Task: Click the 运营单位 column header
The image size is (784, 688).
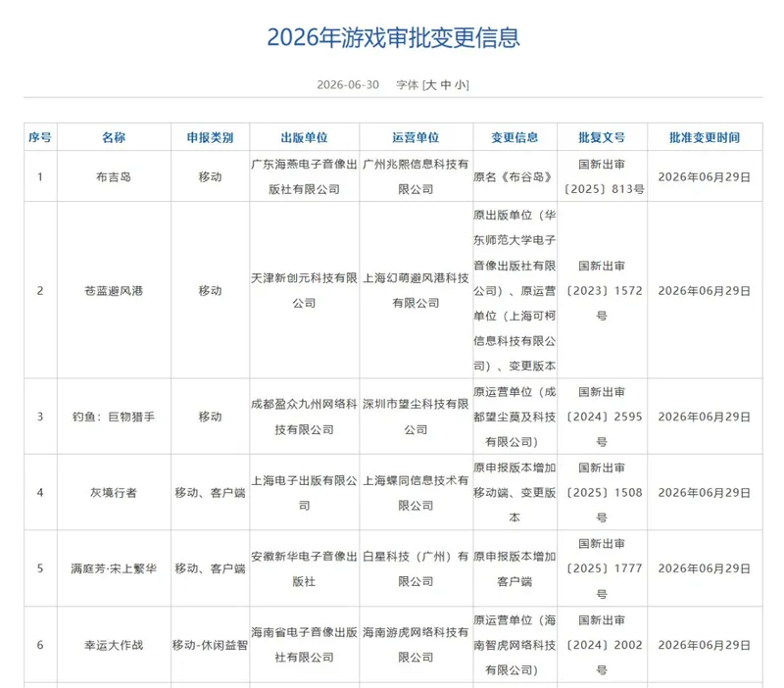Action: [x=416, y=137]
